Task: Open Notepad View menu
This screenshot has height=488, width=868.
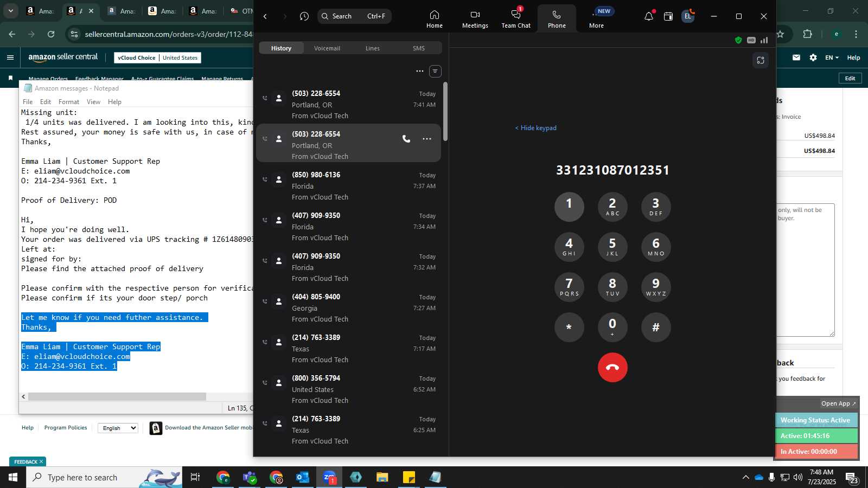Action: click(93, 102)
